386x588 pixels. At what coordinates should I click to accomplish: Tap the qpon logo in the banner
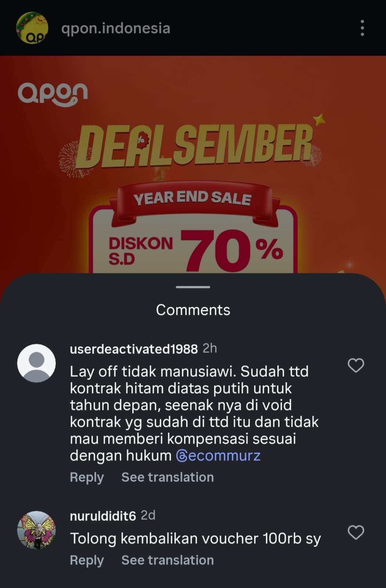[x=53, y=94]
